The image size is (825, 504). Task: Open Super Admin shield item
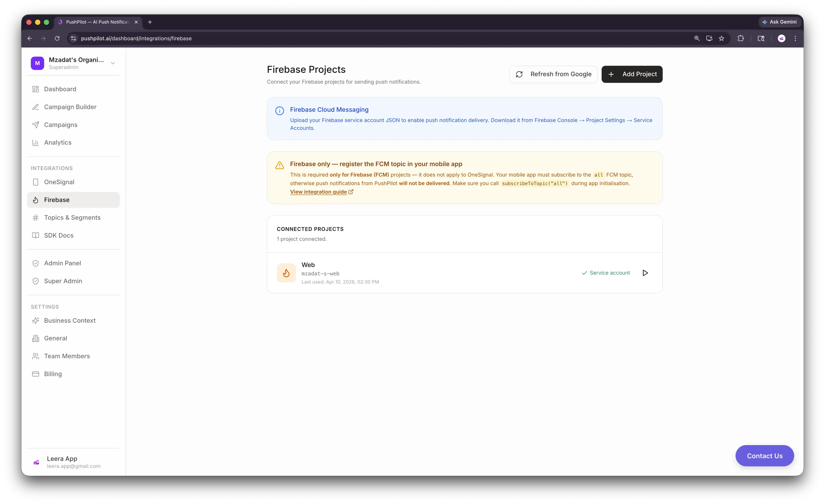coord(73,281)
